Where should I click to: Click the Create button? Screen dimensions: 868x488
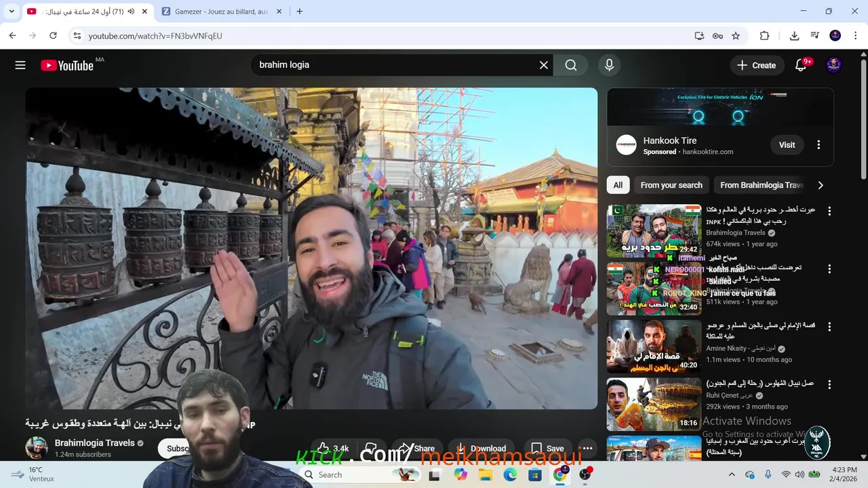[756, 65]
